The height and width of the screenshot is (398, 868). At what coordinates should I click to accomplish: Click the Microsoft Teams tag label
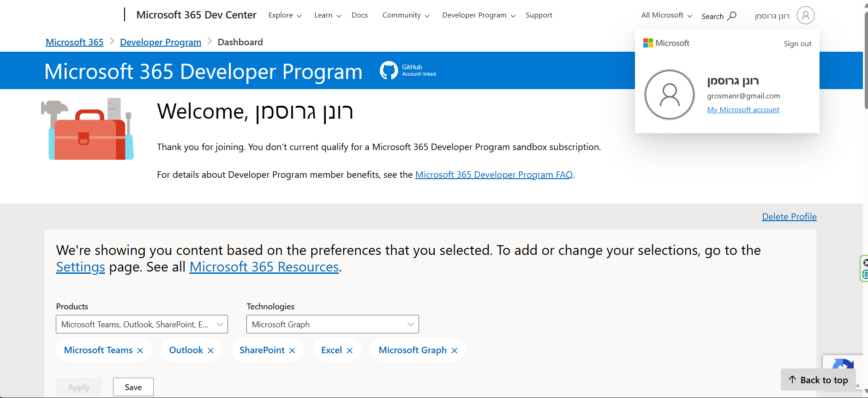tap(98, 350)
